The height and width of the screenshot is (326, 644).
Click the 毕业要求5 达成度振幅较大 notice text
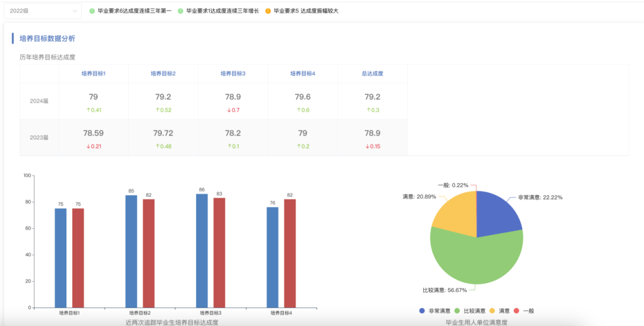click(306, 11)
